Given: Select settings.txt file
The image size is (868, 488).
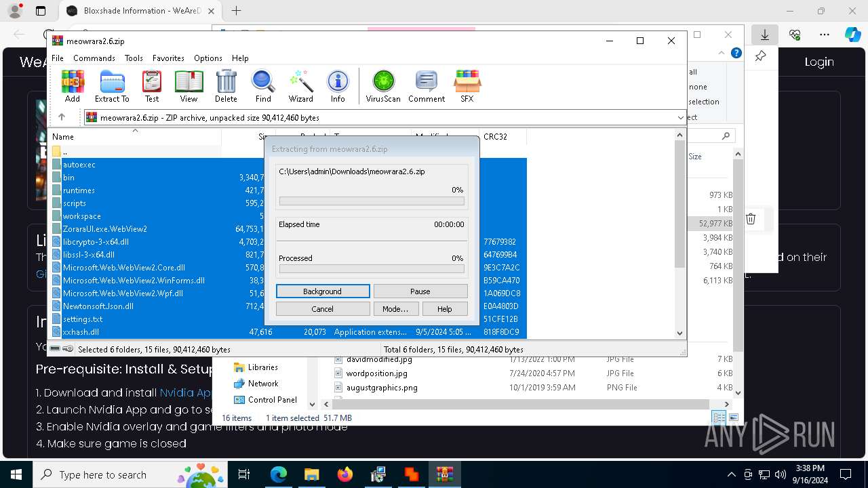Looking at the screenshot, I should (x=83, y=319).
